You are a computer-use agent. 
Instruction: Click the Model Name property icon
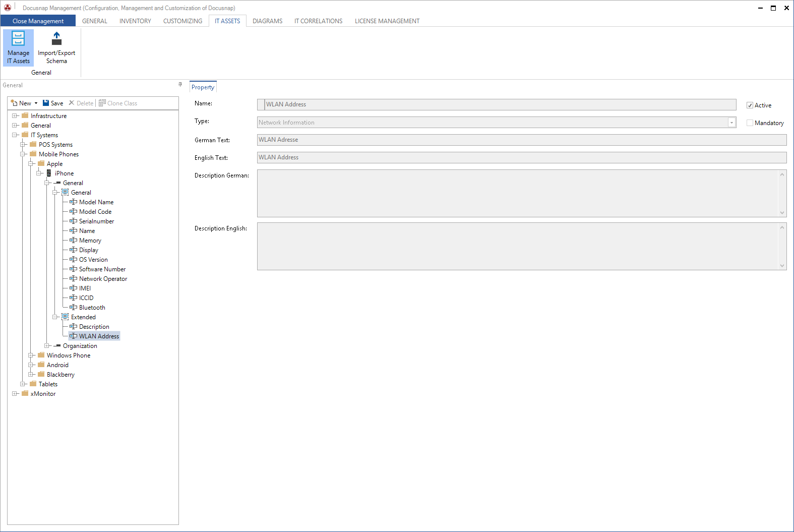point(74,202)
